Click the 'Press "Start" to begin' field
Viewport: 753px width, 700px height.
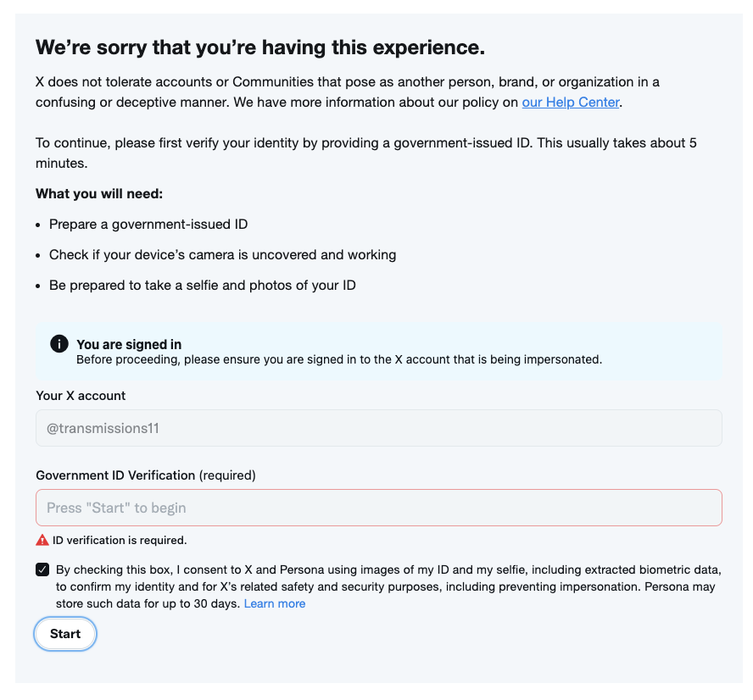click(379, 508)
